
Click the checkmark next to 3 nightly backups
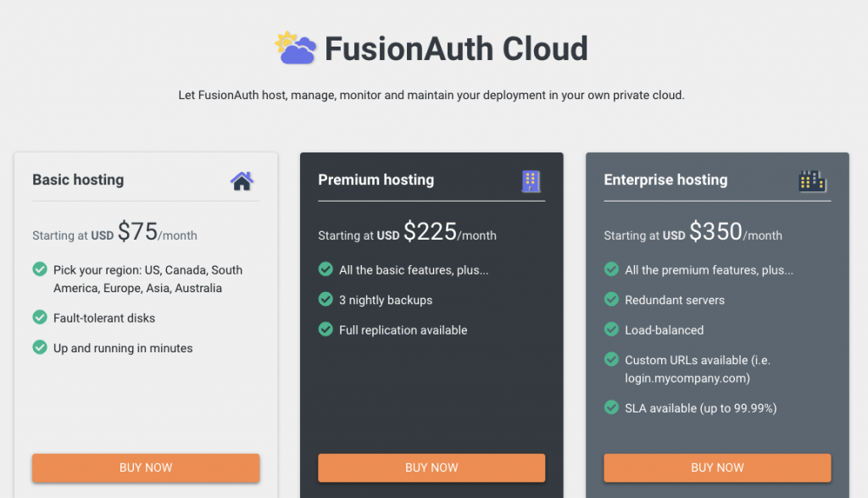(x=325, y=299)
